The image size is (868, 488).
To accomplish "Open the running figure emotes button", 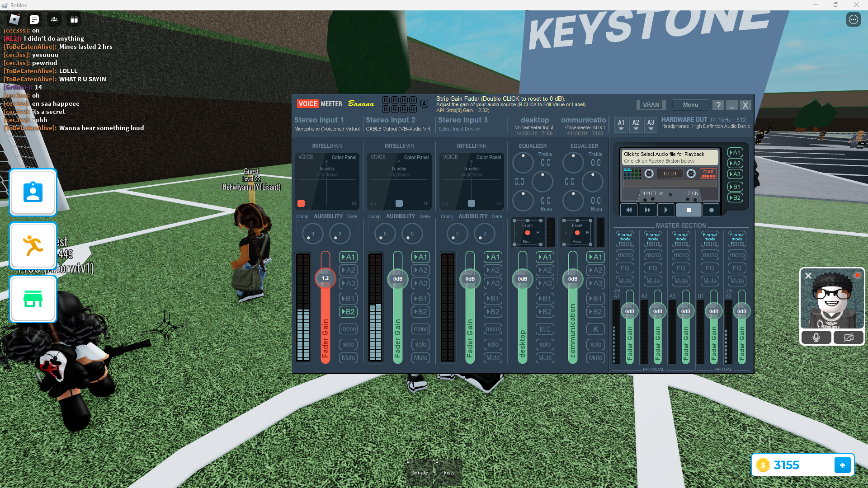I will click(x=33, y=246).
